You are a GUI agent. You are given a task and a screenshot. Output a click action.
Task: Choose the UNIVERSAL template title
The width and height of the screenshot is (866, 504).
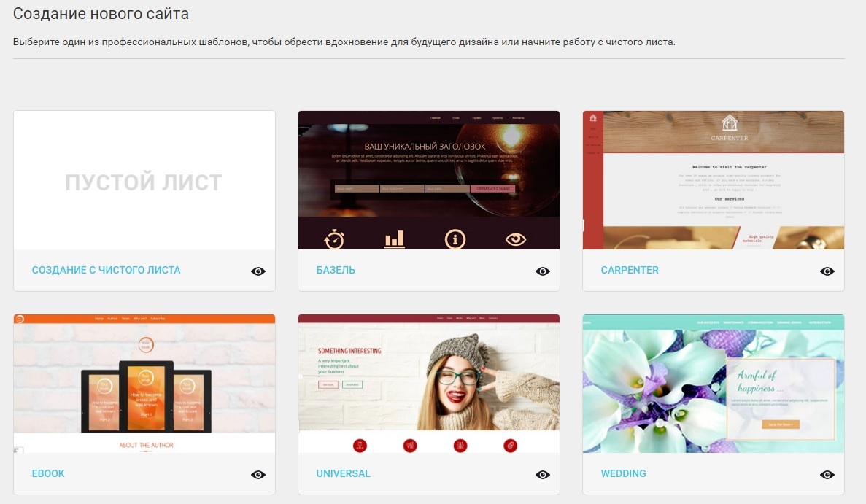tap(343, 473)
